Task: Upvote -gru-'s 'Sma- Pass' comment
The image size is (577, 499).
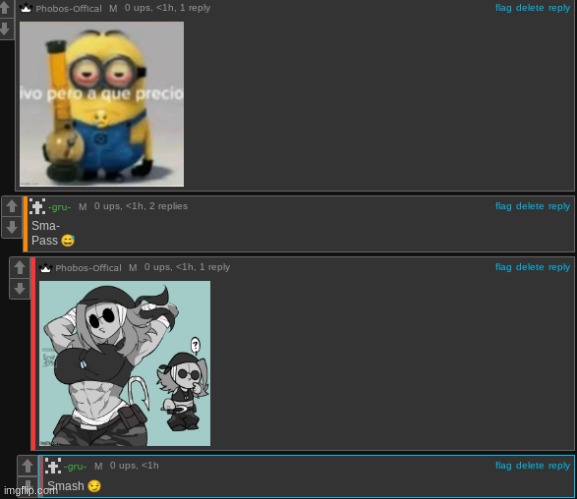Action: coord(12,206)
